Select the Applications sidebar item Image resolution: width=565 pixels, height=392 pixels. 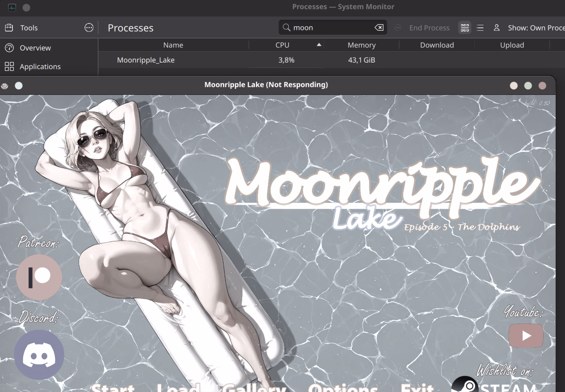coord(49,67)
